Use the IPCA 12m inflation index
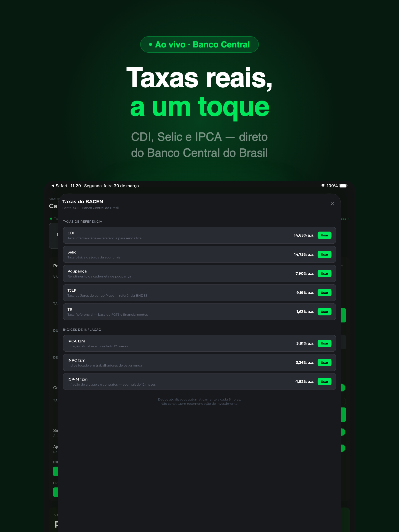This screenshot has width=399, height=532. 324,344
